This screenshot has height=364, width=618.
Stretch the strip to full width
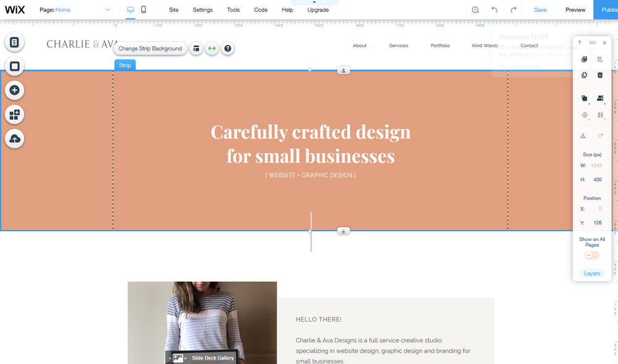click(x=212, y=48)
